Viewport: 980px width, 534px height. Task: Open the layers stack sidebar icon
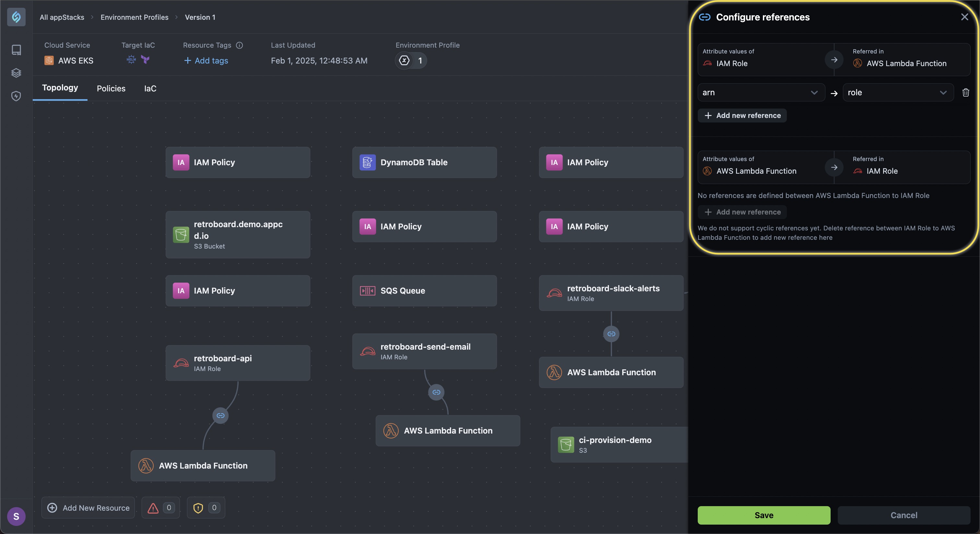tap(16, 73)
